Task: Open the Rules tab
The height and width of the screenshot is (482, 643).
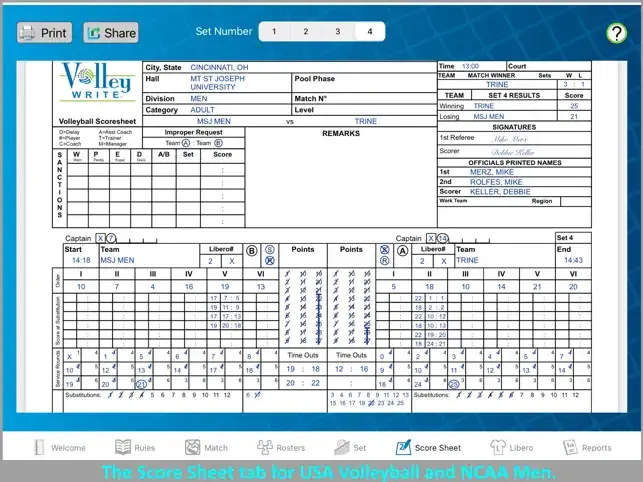Action: [x=135, y=448]
